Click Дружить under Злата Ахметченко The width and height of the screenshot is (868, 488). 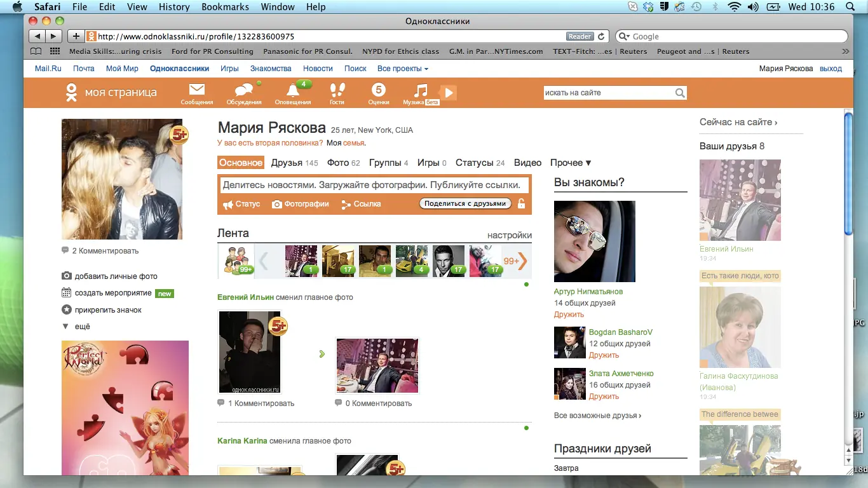[x=604, y=396]
